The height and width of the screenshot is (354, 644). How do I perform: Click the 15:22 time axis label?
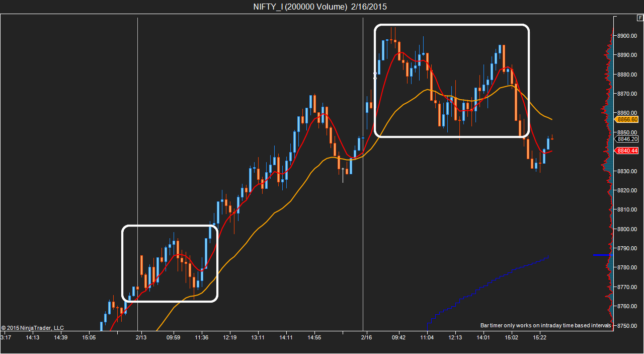click(x=539, y=337)
